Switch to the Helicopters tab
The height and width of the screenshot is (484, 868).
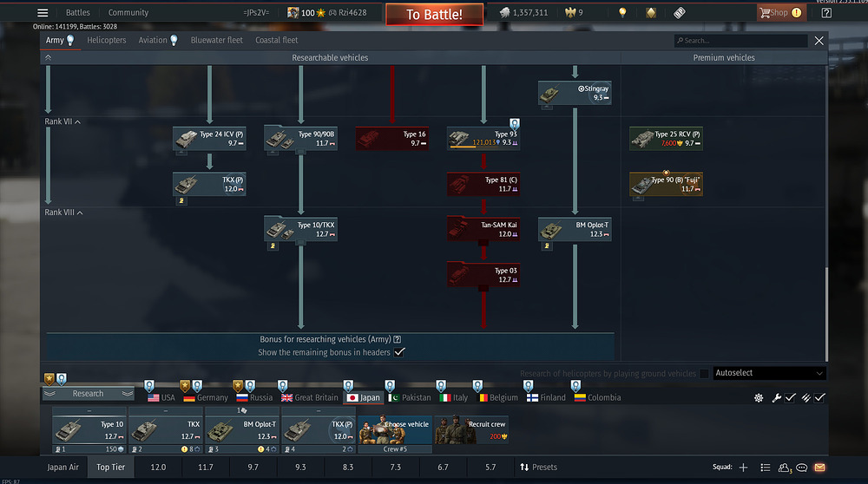(x=106, y=41)
